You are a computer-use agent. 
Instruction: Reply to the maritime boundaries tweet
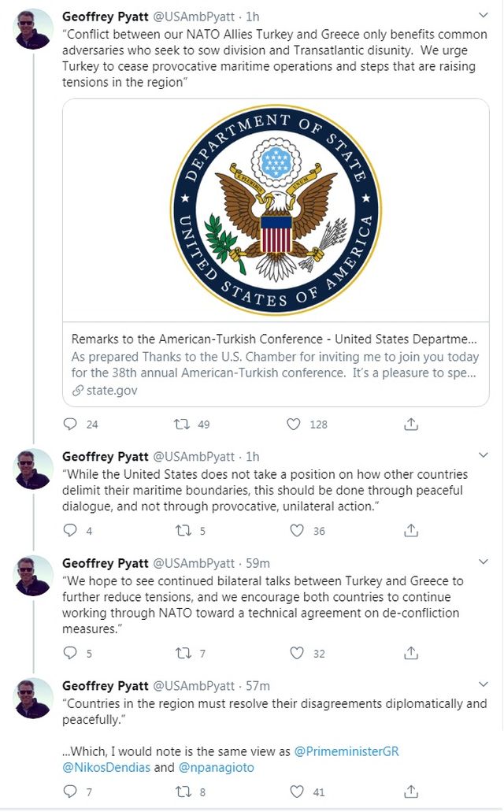click(70, 531)
